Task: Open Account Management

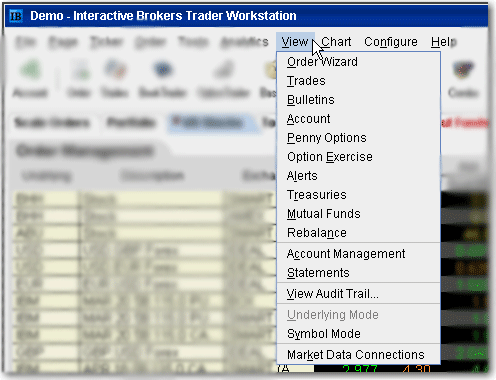Action: tap(359, 254)
